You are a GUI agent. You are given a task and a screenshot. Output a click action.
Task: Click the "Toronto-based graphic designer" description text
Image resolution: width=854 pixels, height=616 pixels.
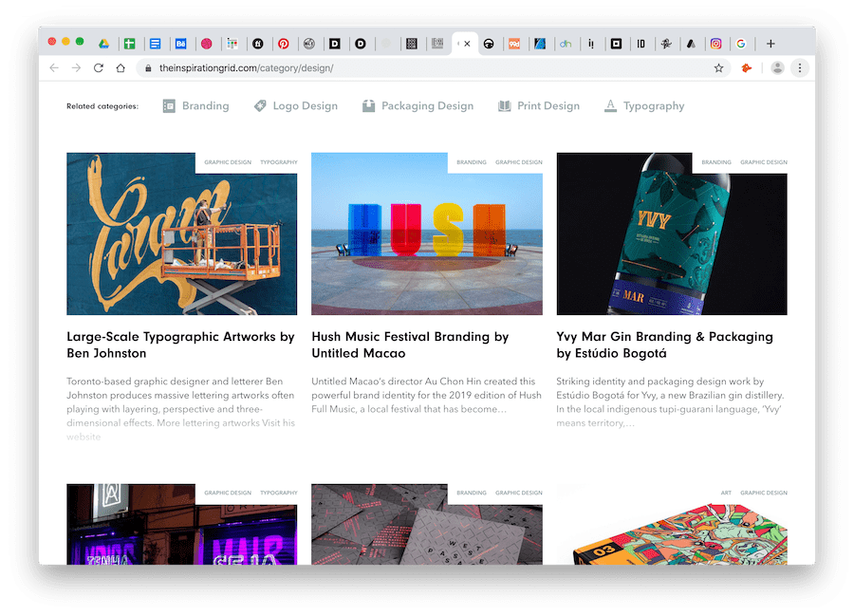[181, 408]
